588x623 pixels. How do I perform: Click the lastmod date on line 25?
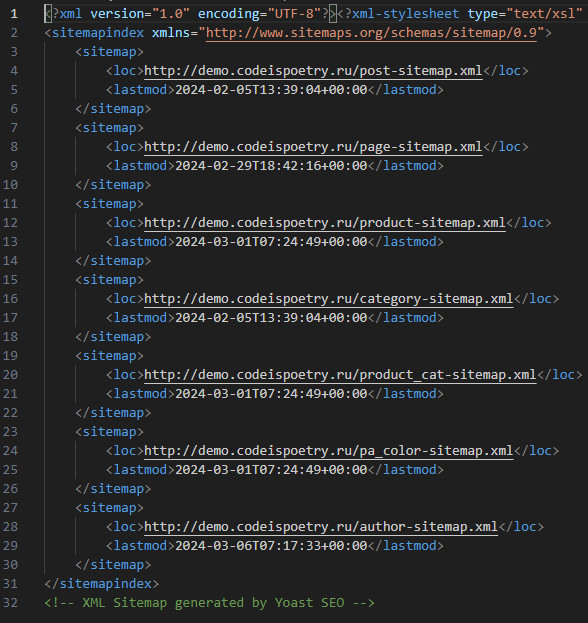pyautogui.click(x=271, y=470)
